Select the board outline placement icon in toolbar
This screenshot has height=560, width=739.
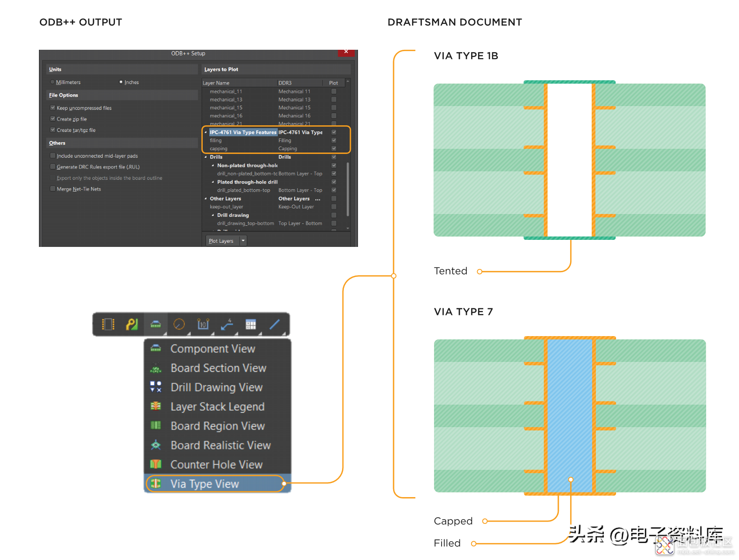pos(108,324)
